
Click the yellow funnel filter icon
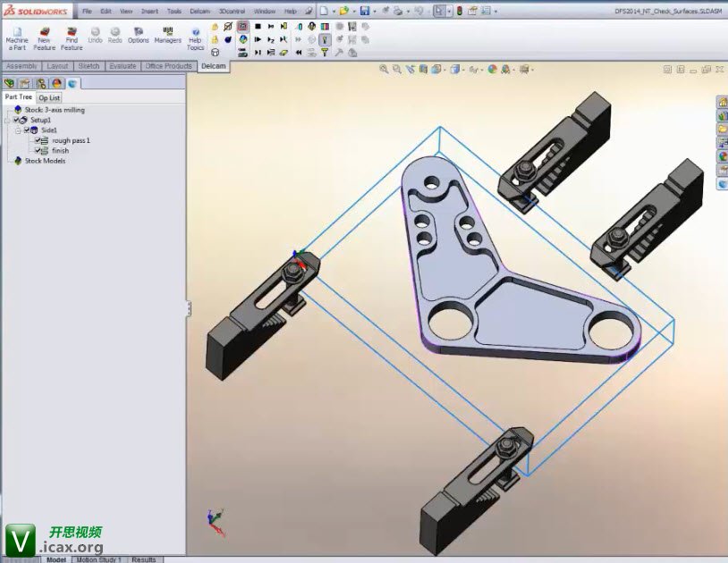tap(325, 53)
